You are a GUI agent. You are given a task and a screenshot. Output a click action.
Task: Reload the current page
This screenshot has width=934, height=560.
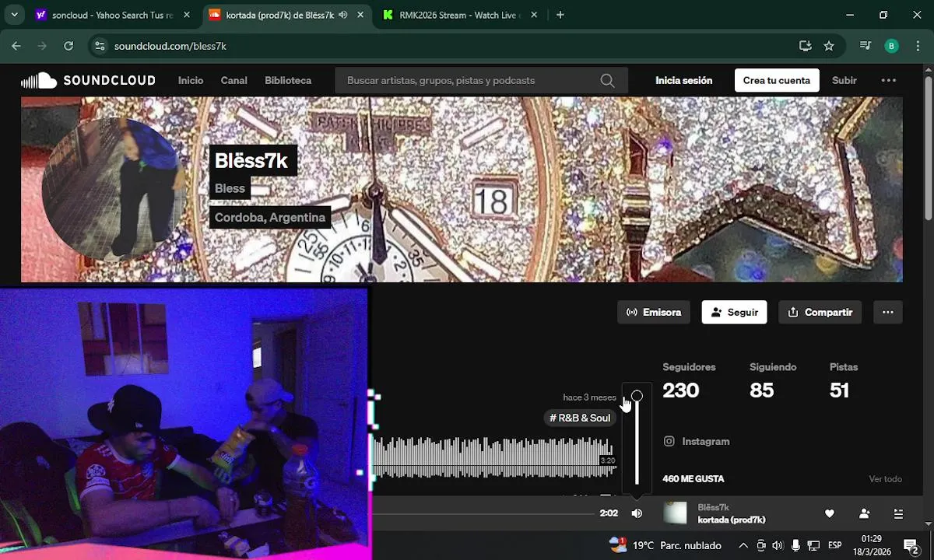pos(68,46)
